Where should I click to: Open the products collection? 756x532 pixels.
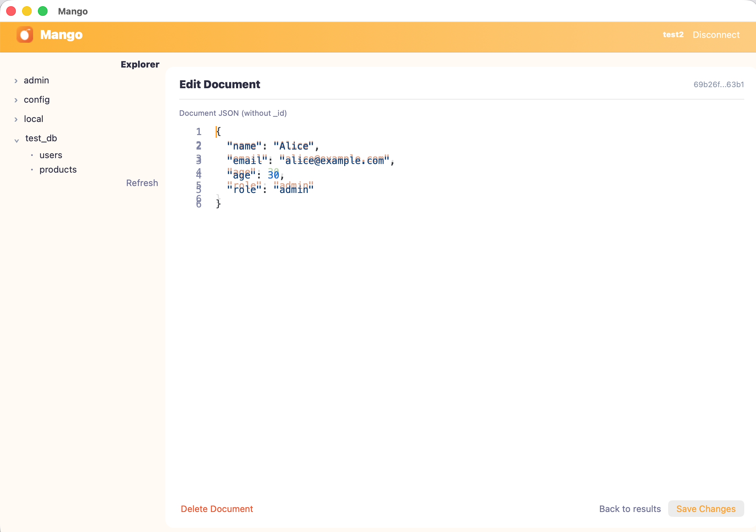pyautogui.click(x=58, y=170)
